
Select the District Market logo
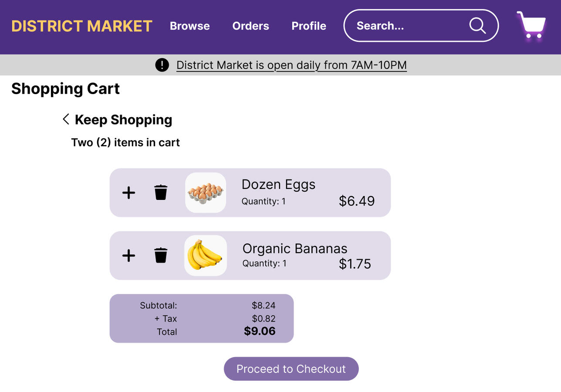(x=82, y=26)
